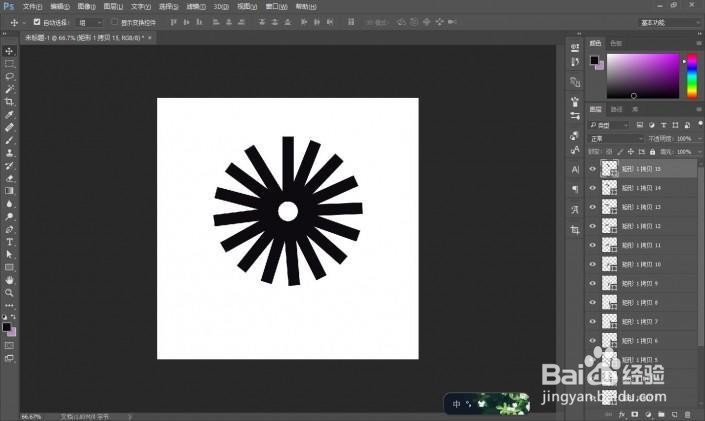Select the Gradient tool
Image resolution: width=705 pixels, height=421 pixels.
9,191
